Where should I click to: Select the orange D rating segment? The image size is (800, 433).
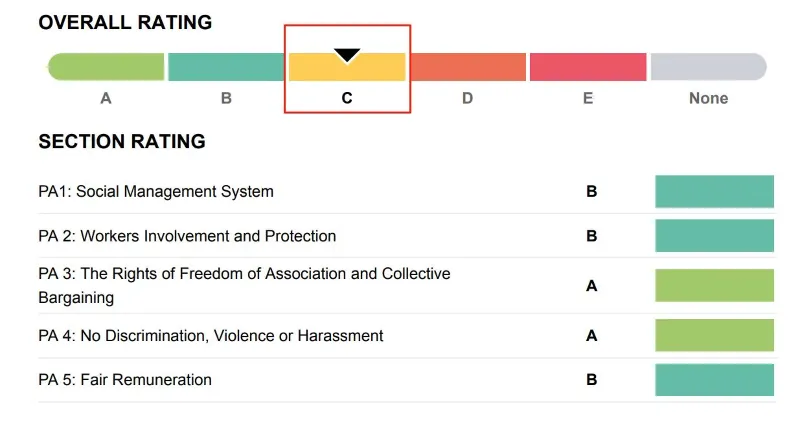click(x=467, y=67)
